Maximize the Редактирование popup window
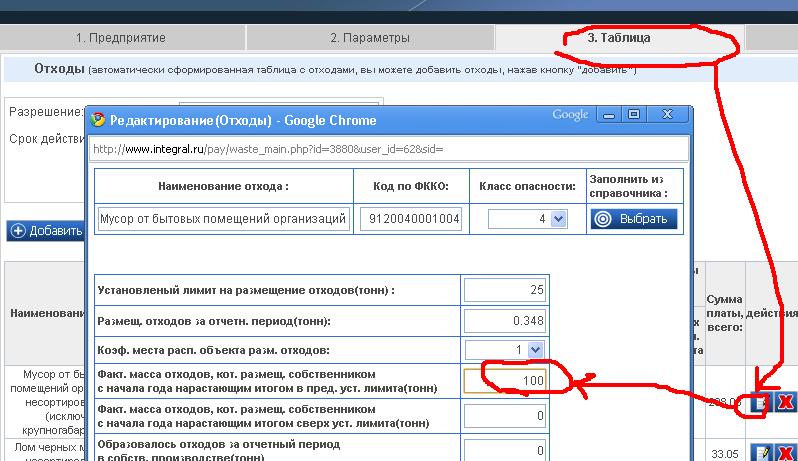This screenshot has width=798, height=461. (634, 115)
